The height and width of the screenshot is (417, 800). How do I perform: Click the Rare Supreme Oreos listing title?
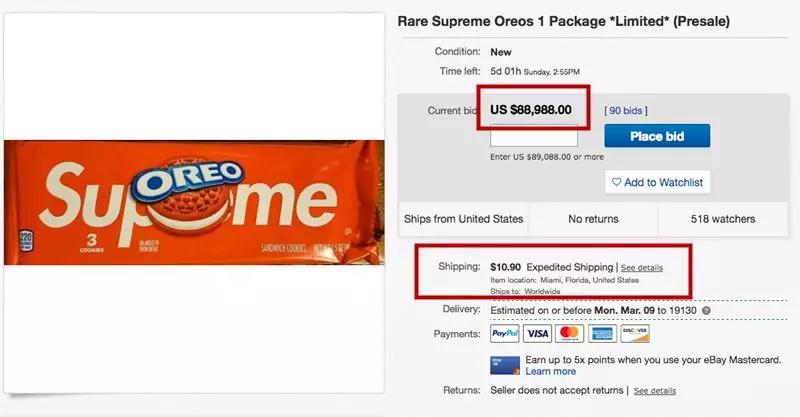pyautogui.click(x=563, y=20)
